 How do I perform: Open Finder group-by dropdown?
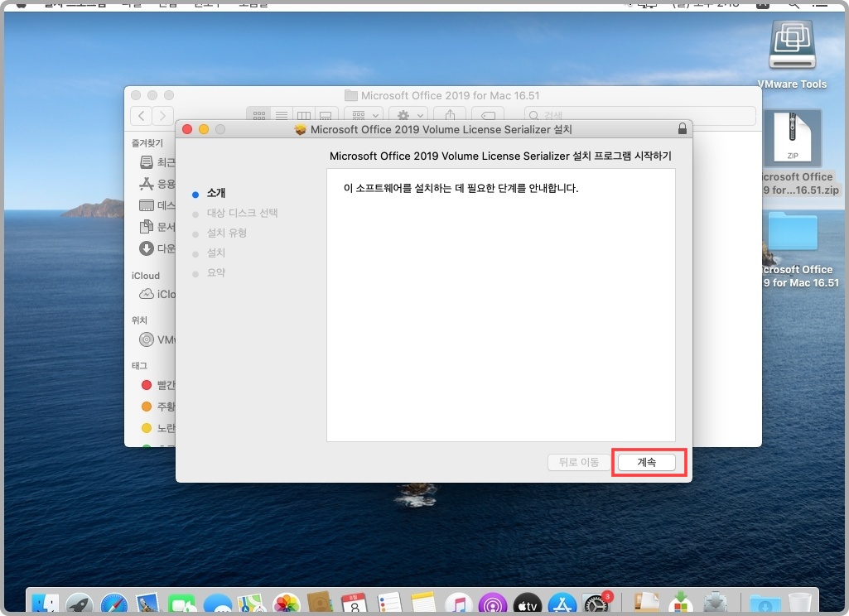pos(364,115)
